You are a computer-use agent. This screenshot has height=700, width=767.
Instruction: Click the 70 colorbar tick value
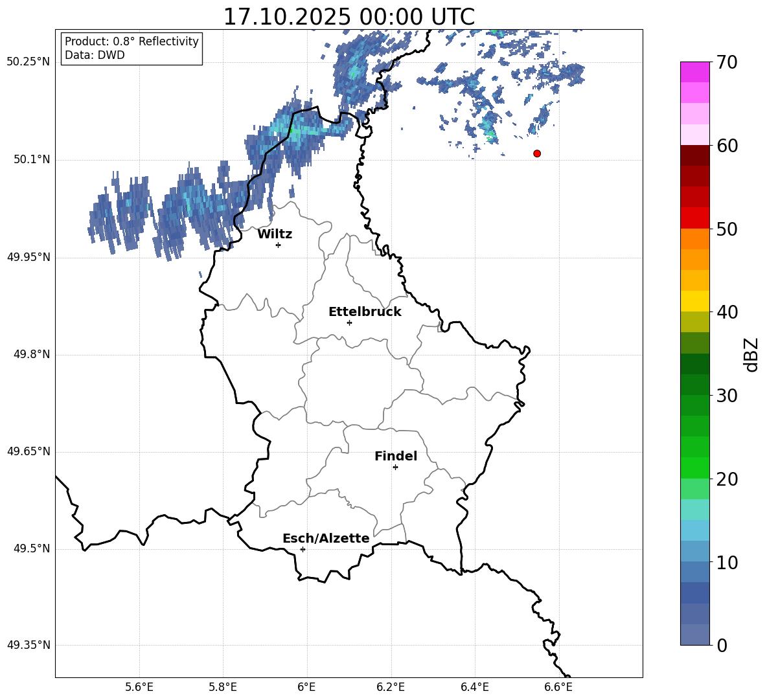pos(727,62)
